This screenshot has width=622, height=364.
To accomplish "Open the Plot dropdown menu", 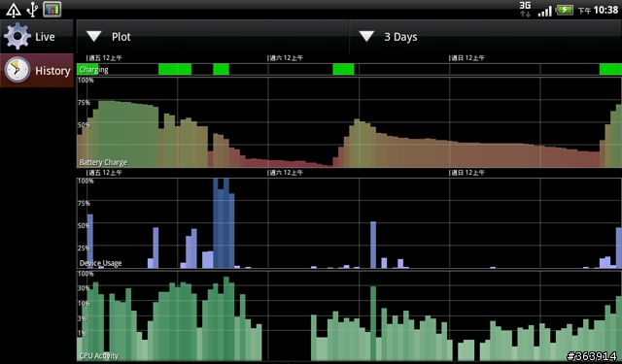I will (213, 37).
